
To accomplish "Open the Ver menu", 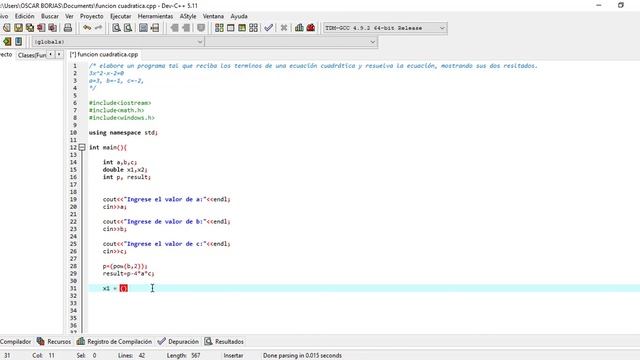I will pyautogui.click(x=69, y=16).
